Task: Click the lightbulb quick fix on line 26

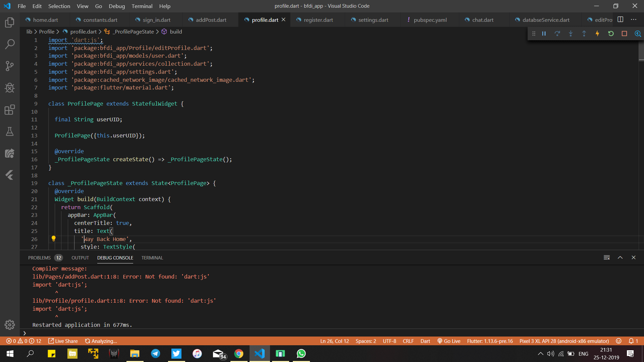Action: 53,239
